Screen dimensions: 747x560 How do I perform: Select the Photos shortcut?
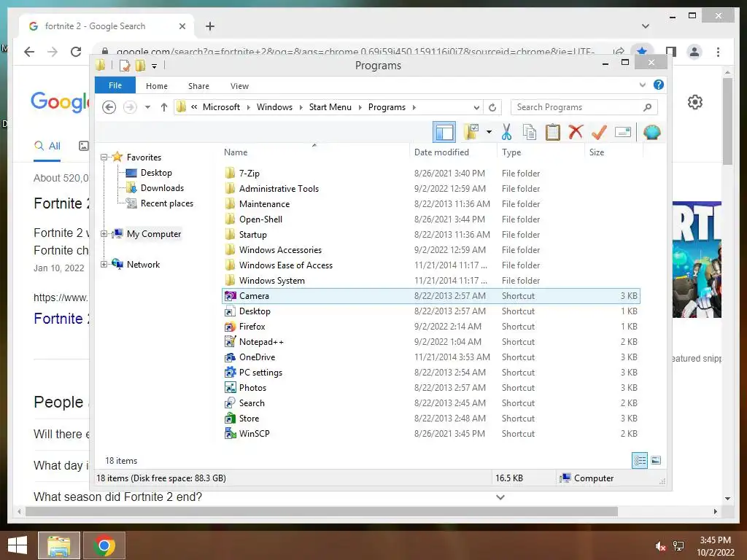(430, 388)
